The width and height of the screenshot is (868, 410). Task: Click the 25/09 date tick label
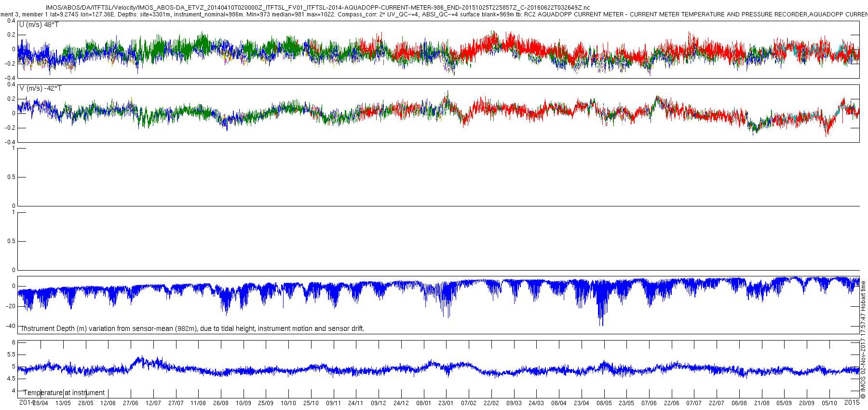tap(266, 403)
